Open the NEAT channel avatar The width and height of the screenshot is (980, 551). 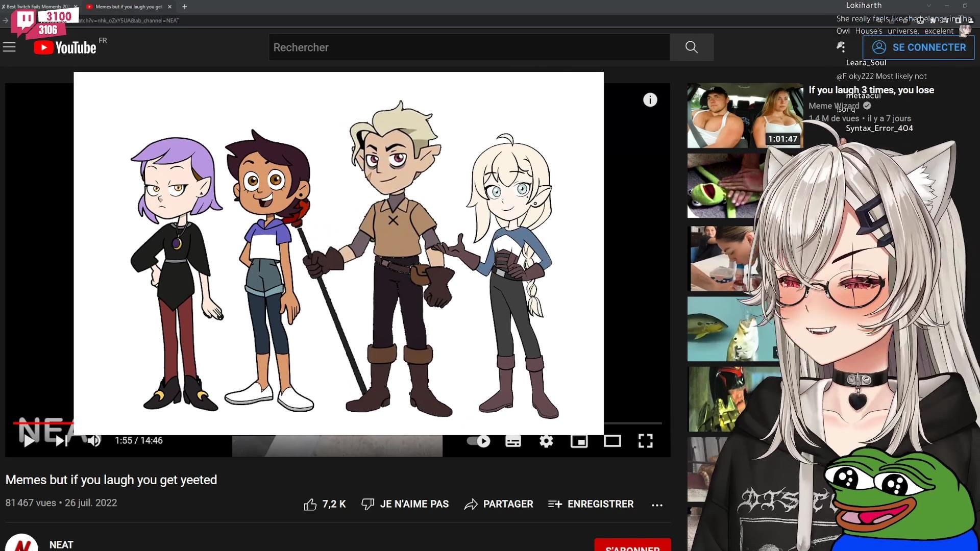coord(21,543)
